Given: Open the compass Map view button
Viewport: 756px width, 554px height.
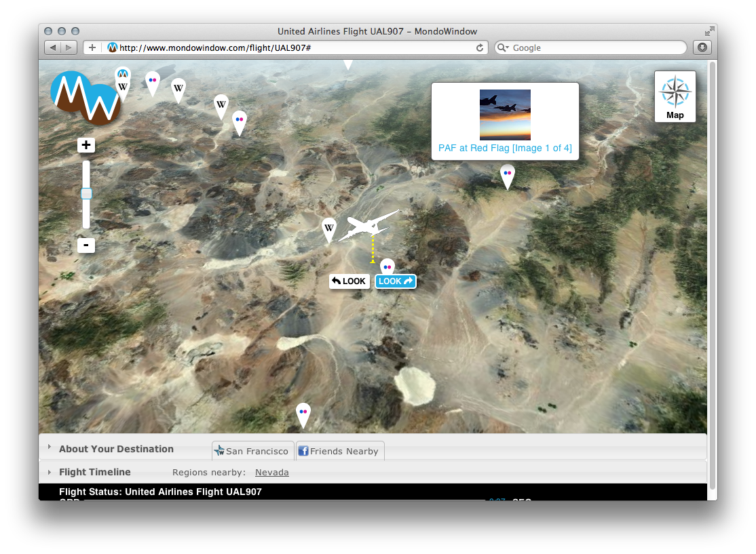Looking at the screenshot, I should coord(675,96).
